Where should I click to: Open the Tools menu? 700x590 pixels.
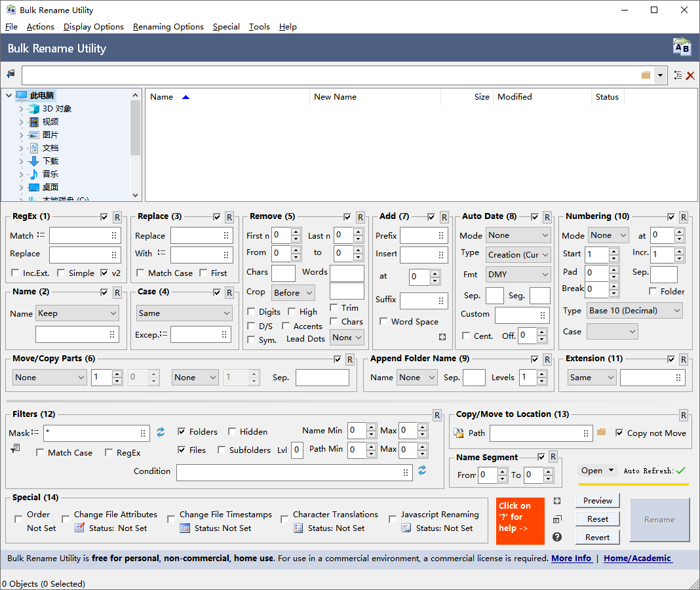point(259,27)
